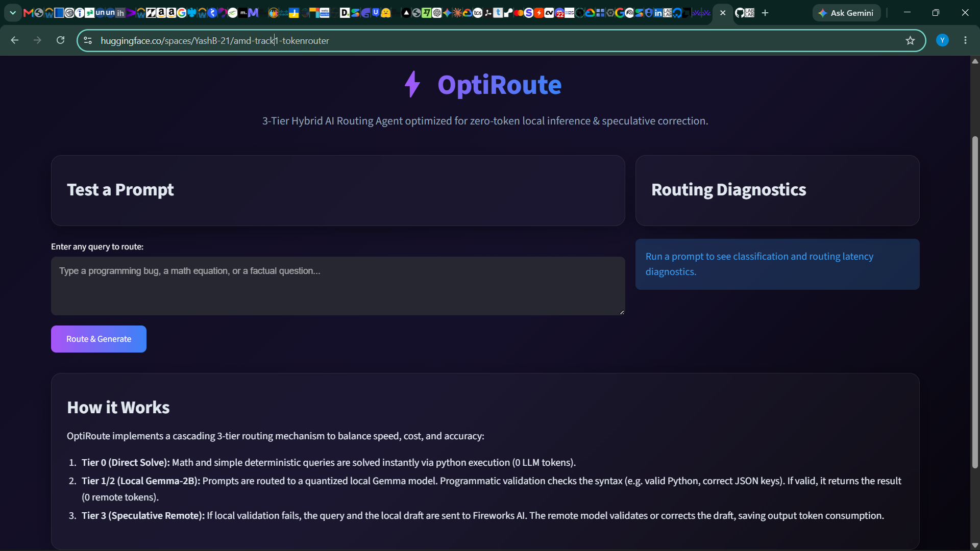Open the profile avatar labeled Y
The width and height of the screenshot is (980, 551).
(x=942, y=40)
